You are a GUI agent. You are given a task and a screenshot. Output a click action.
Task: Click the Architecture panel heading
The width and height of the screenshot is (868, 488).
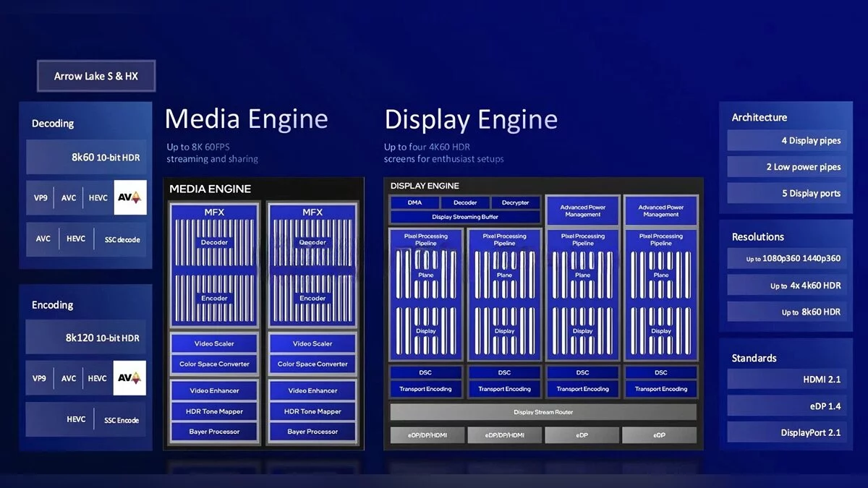(x=759, y=117)
